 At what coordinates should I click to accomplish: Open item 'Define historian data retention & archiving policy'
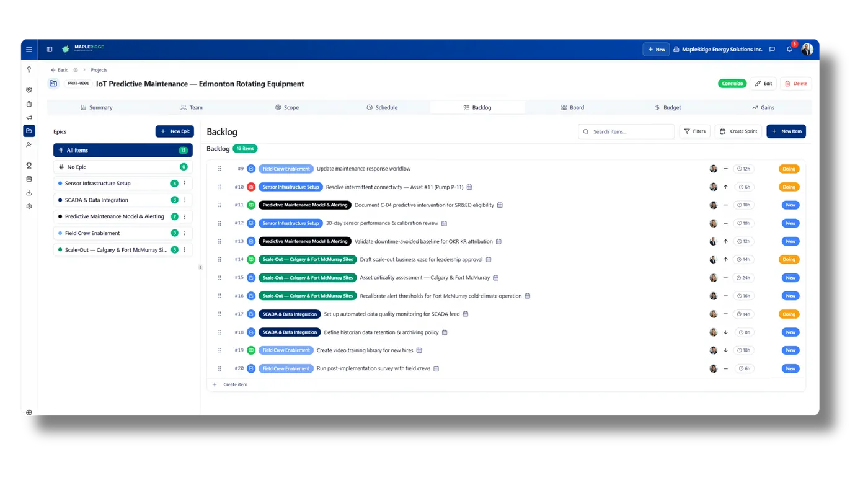[x=381, y=332]
